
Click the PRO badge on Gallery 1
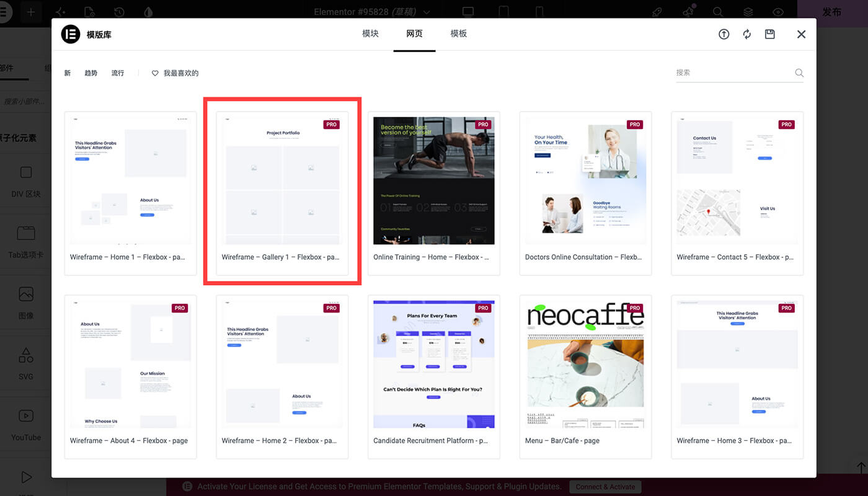(x=332, y=125)
